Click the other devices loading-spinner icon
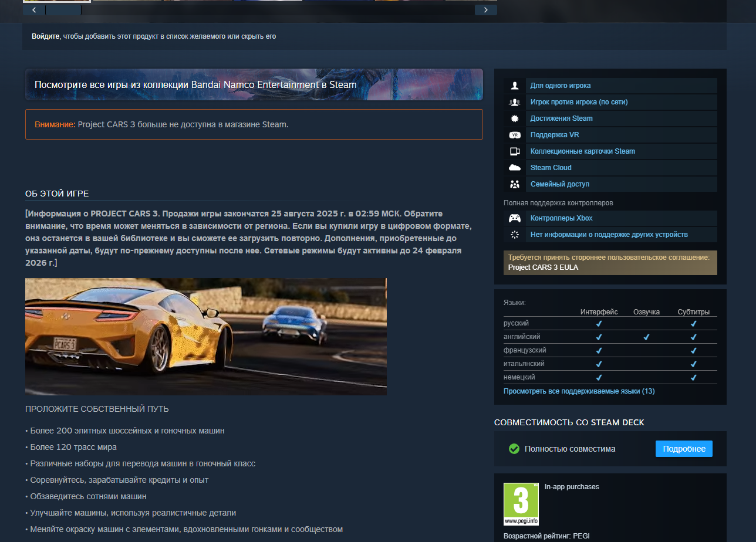756x542 pixels. pos(515,235)
